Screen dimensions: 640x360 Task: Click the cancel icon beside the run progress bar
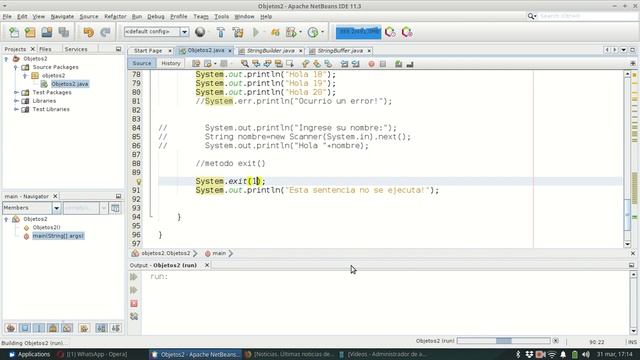tap(556, 341)
